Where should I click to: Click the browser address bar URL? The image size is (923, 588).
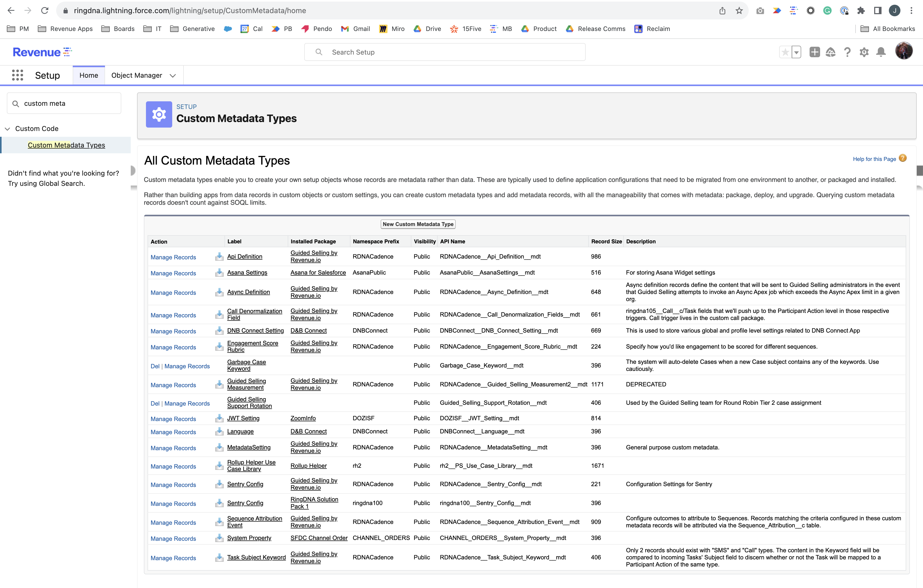190,11
